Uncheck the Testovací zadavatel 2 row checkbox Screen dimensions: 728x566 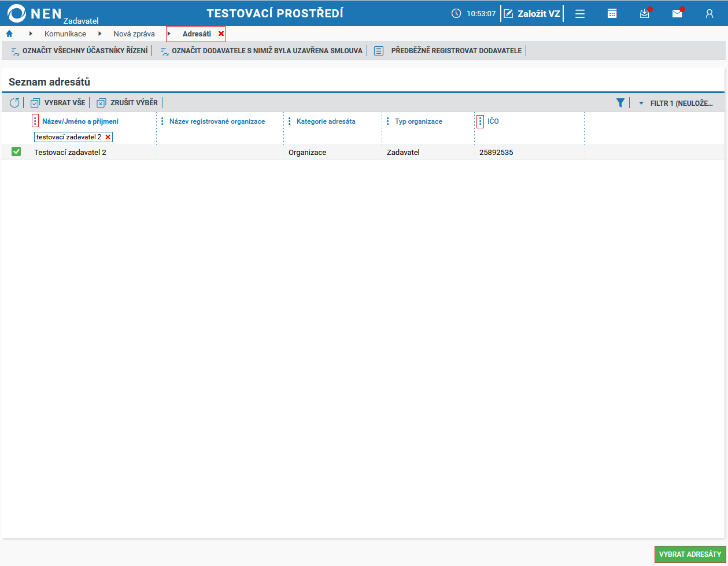click(16, 151)
